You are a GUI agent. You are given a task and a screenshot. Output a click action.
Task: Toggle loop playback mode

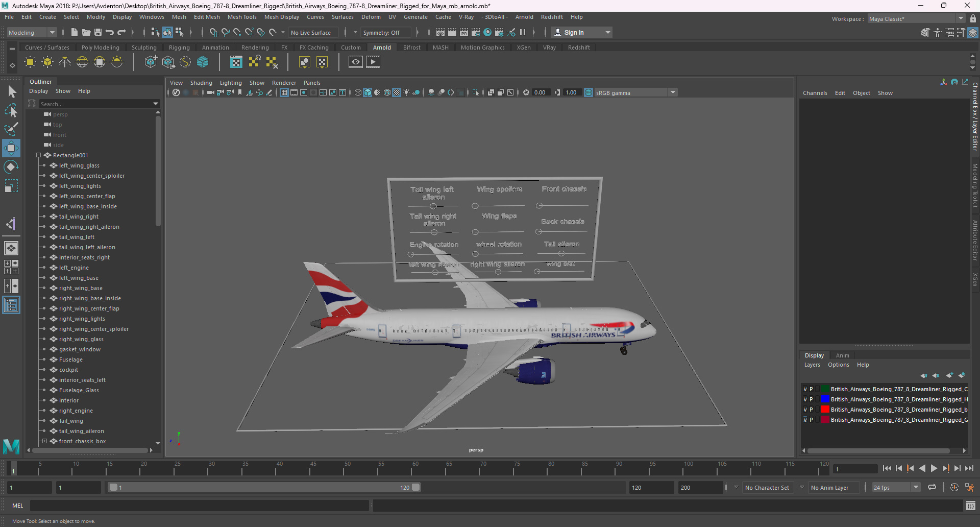(x=932, y=488)
